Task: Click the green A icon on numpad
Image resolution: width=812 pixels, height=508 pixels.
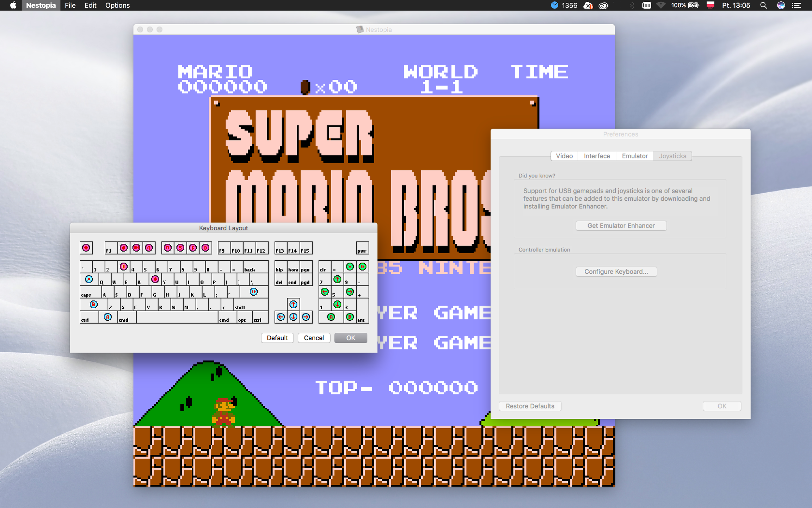Action: coord(331,317)
